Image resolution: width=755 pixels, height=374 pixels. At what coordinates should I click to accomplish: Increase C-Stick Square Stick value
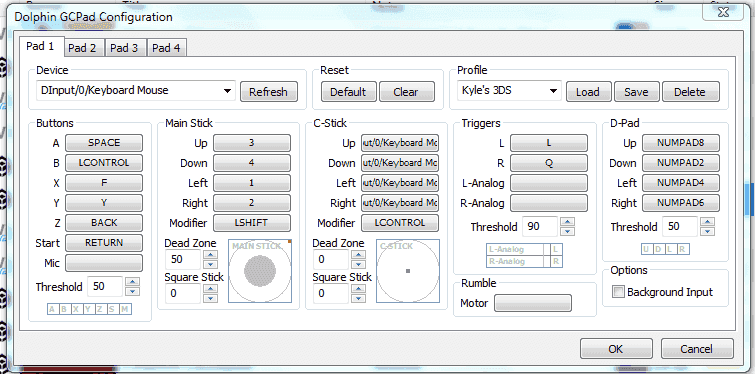[x=358, y=288]
